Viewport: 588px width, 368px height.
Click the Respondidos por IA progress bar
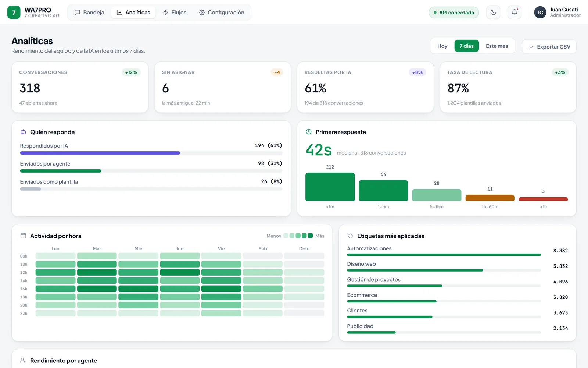[151, 153]
